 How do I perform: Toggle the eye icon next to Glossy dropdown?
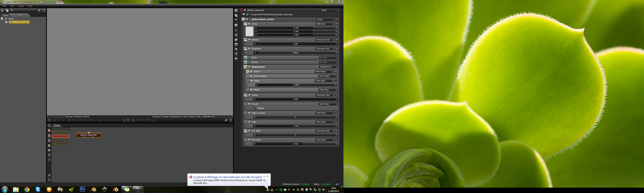(x=337, y=19)
